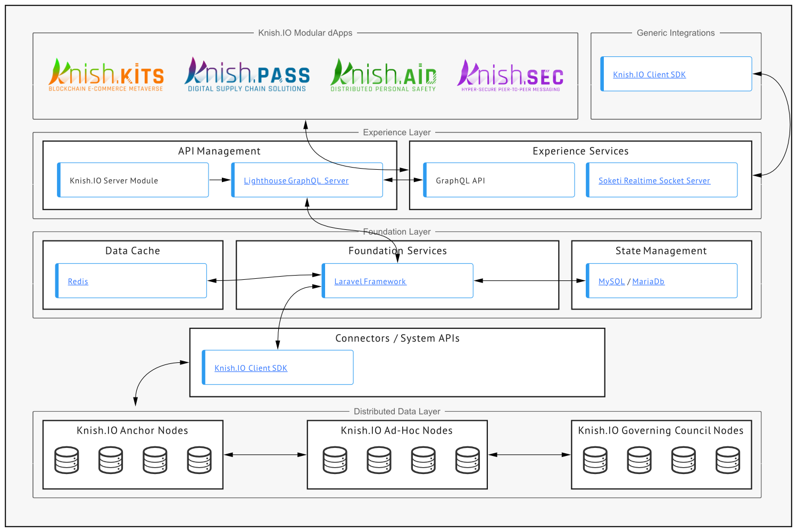Image resolution: width=797 pixels, height=532 pixels.
Task: Click the "Experience Services" heading
Action: (x=580, y=151)
